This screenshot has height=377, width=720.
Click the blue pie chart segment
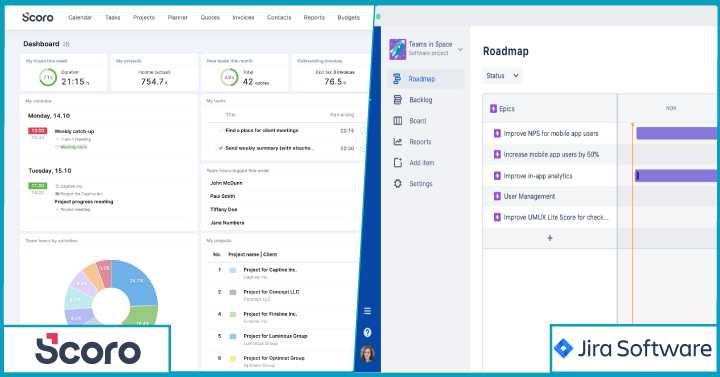[135, 280]
